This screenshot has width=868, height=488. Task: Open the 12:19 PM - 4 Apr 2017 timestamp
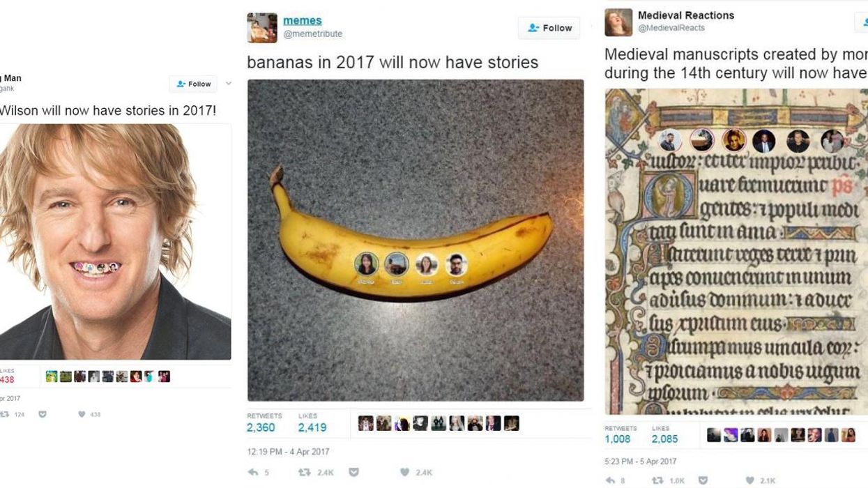(x=288, y=452)
